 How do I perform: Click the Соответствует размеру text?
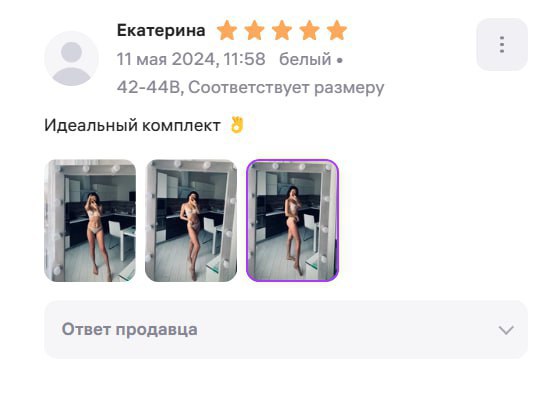(286, 88)
